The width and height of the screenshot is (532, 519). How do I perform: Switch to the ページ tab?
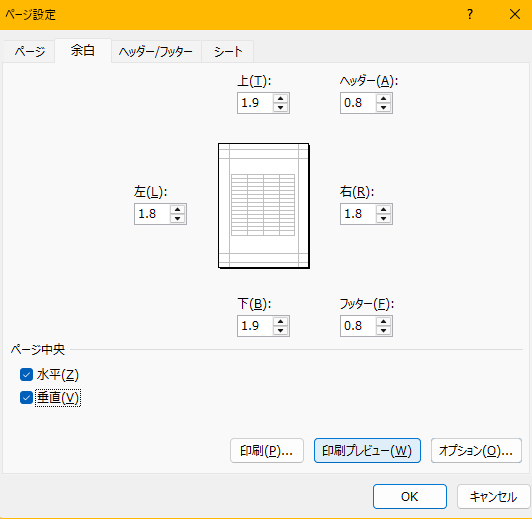pos(29,52)
